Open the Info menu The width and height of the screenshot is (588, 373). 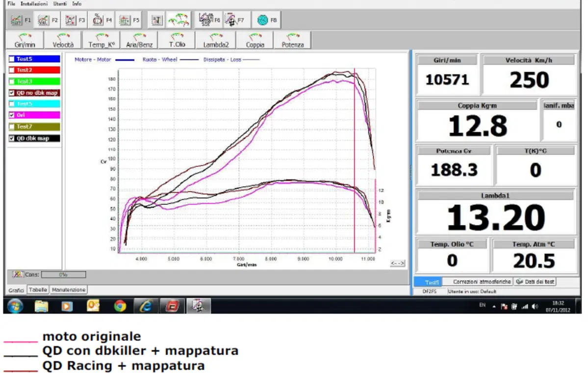click(x=77, y=4)
